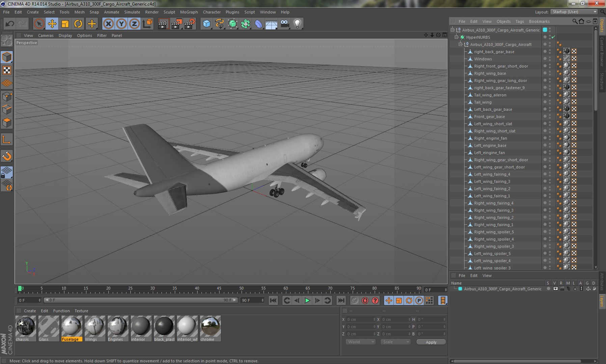Open the Layout dropdown Startup (User)
Viewport: 606px width, 364px height.
point(574,12)
